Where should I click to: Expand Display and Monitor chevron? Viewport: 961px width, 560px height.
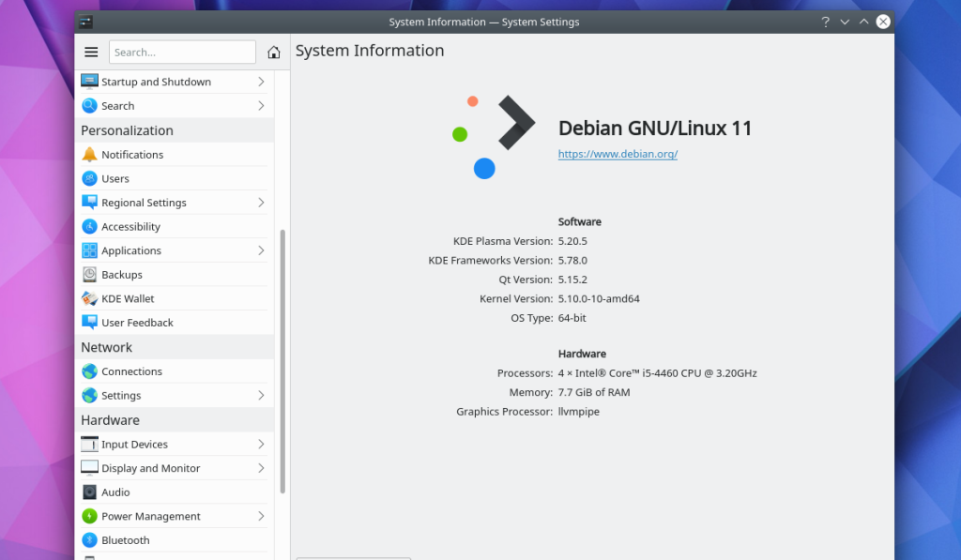click(x=261, y=467)
